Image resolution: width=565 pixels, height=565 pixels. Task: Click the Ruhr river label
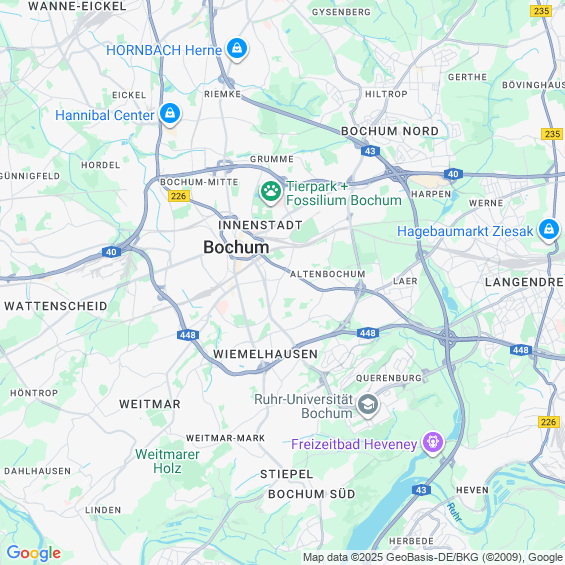(x=454, y=512)
